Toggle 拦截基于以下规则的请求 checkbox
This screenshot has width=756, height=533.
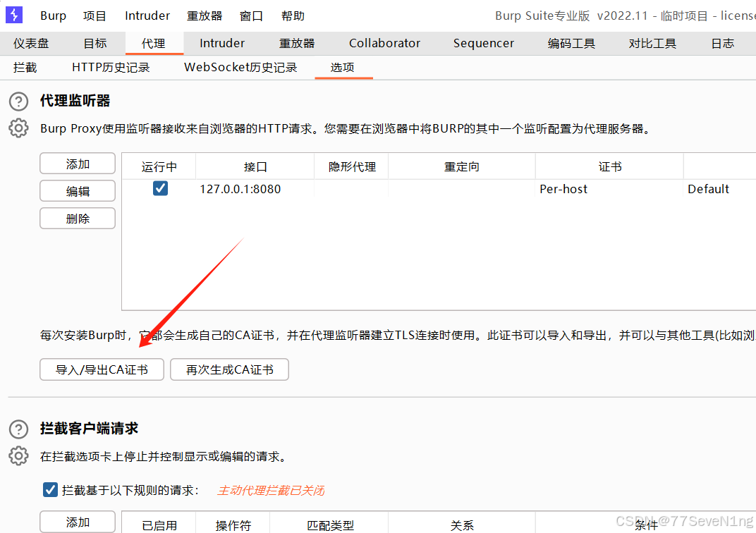[50, 490]
